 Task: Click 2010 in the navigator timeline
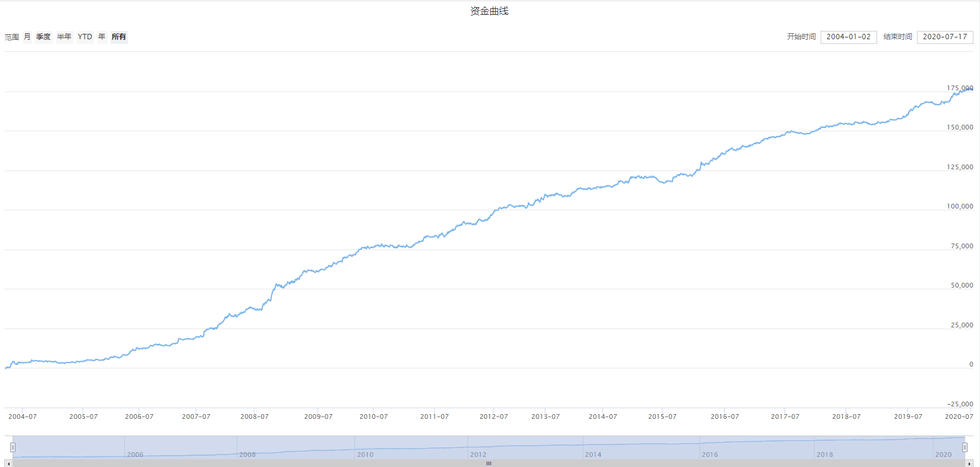tap(365, 455)
